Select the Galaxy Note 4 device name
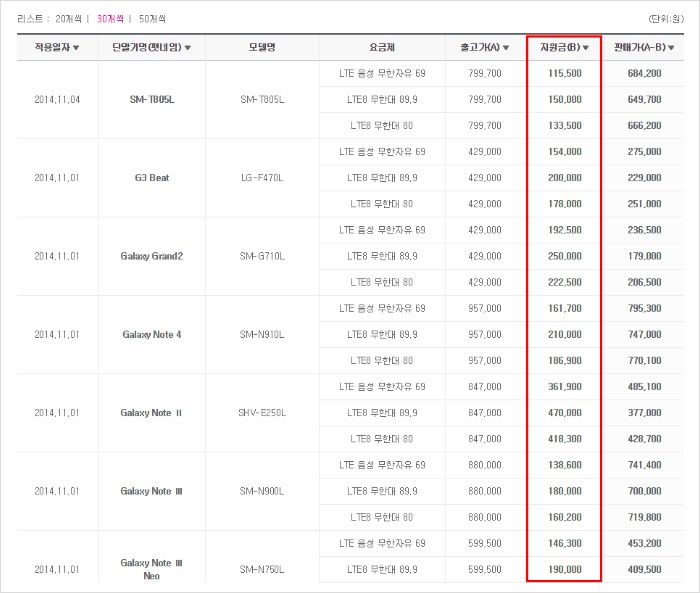 coord(152,334)
